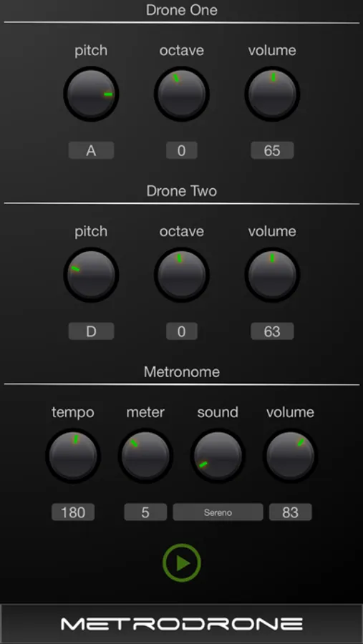
Task: Click the Drone Two pitch knob
Action: pyautogui.click(x=91, y=275)
